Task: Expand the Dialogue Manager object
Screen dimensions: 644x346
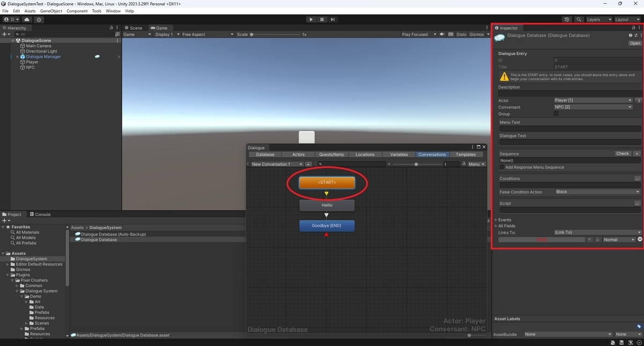Action: [17, 56]
